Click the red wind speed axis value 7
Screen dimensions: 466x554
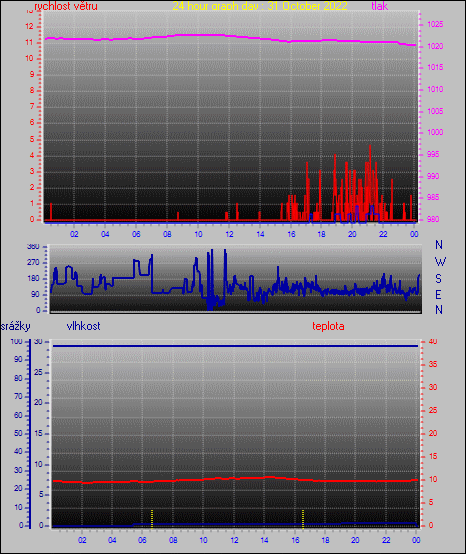(x=32, y=106)
